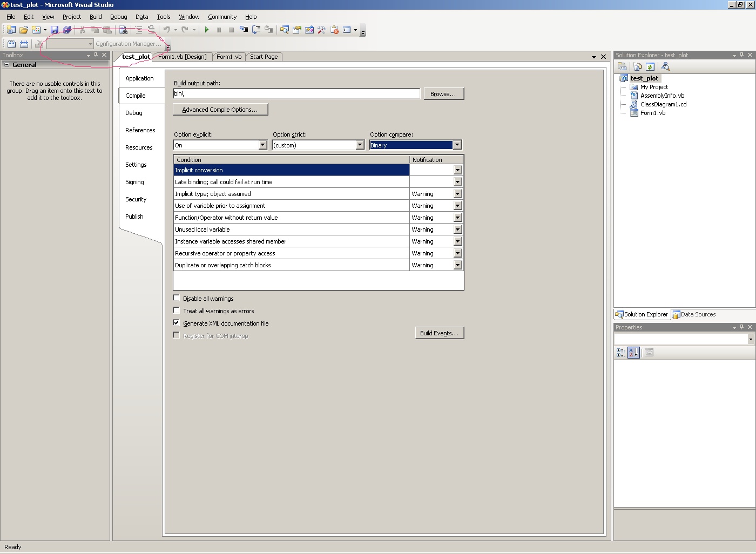Open Properties Window from the main toolbar icon
The image size is (756, 554).
(x=296, y=30)
